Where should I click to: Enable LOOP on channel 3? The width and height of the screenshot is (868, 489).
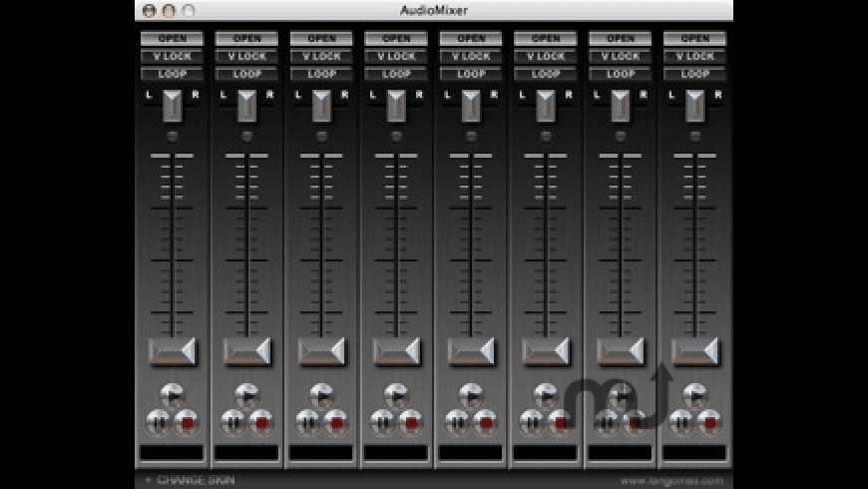(321, 74)
